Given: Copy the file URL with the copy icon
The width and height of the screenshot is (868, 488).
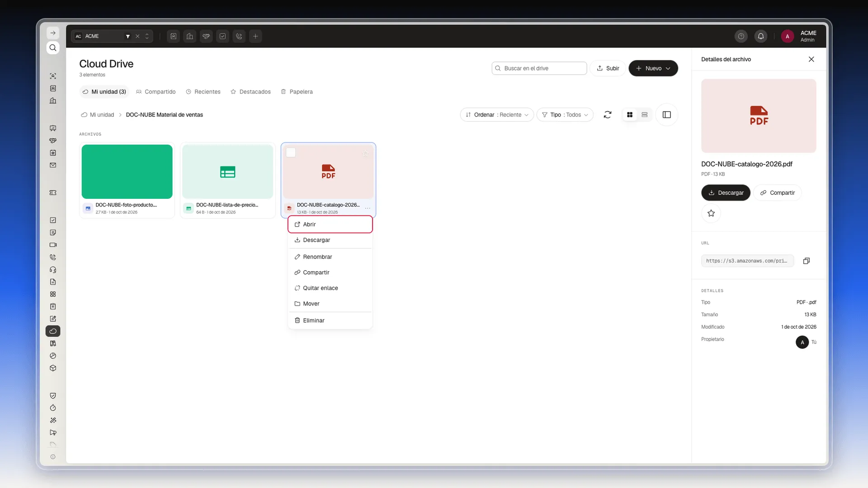Looking at the screenshot, I should [x=806, y=261].
